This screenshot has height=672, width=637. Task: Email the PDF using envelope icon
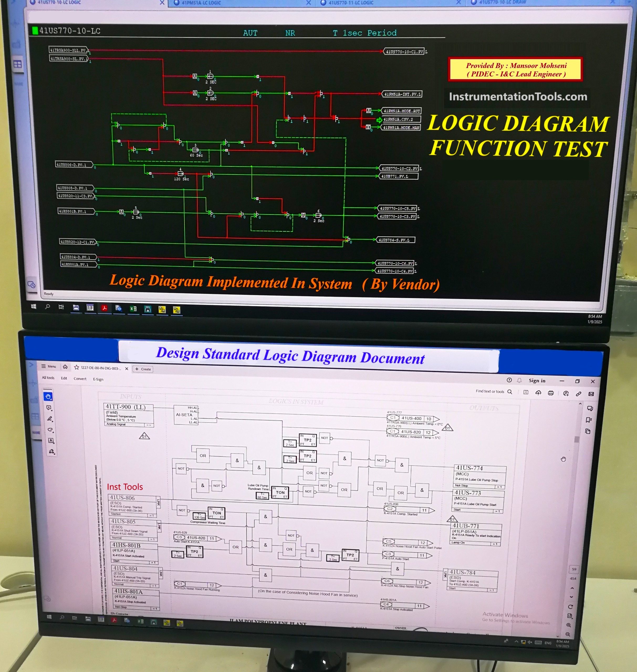591,394
